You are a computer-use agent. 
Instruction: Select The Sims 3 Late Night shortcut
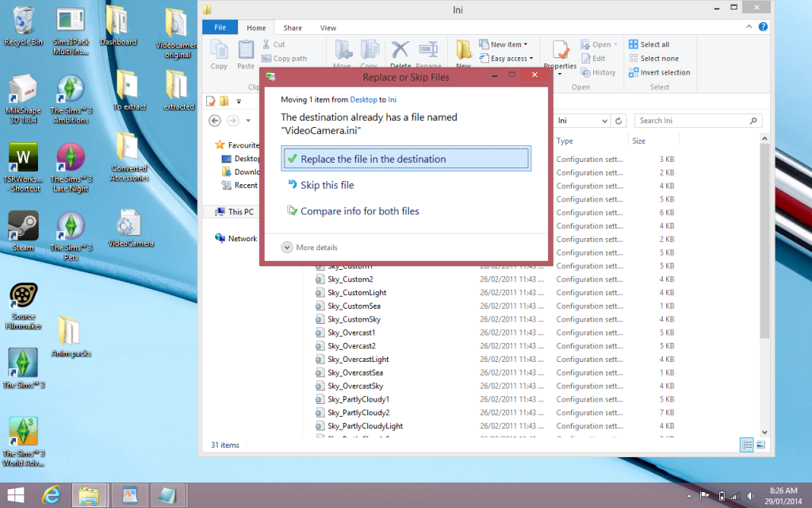pyautogui.click(x=71, y=167)
